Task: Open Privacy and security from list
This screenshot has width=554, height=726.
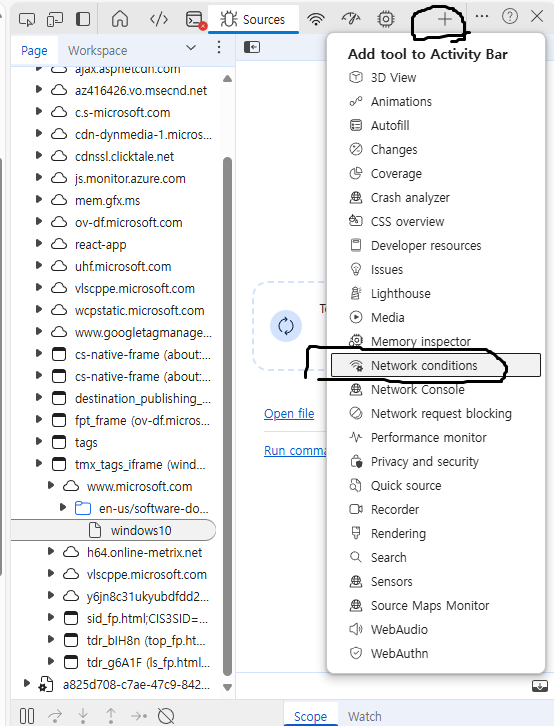Action: tap(436, 462)
